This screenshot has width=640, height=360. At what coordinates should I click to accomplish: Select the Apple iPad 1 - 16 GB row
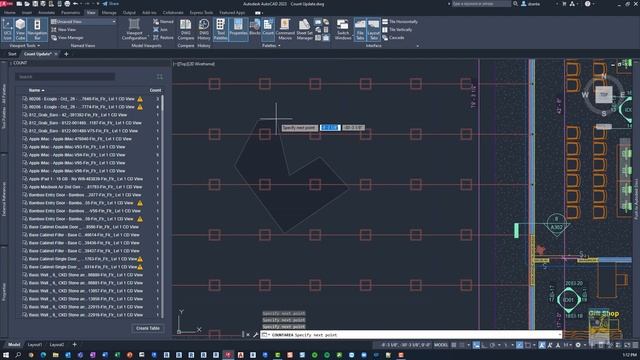(x=90, y=179)
